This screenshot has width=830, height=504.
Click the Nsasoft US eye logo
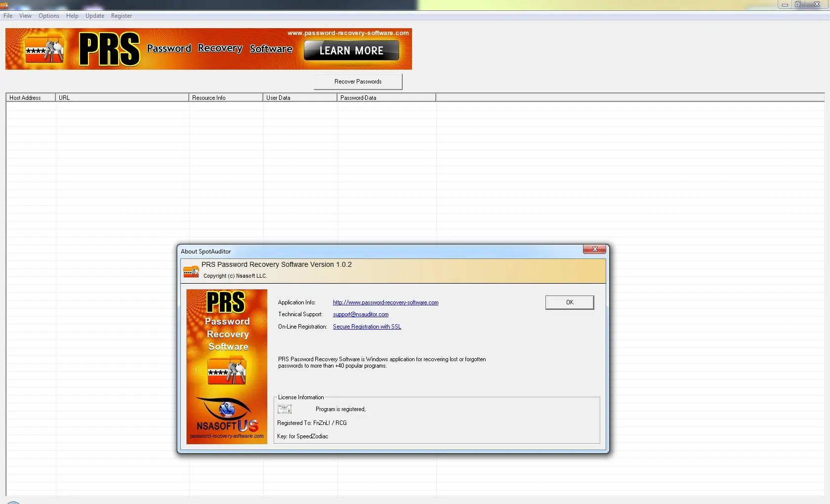[x=227, y=415]
